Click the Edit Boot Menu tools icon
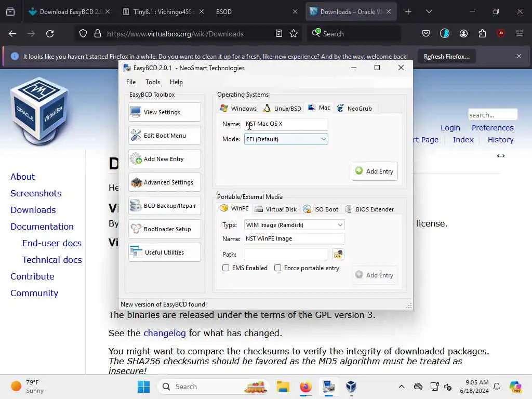This screenshot has height=399, width=532. click(136, 135)
